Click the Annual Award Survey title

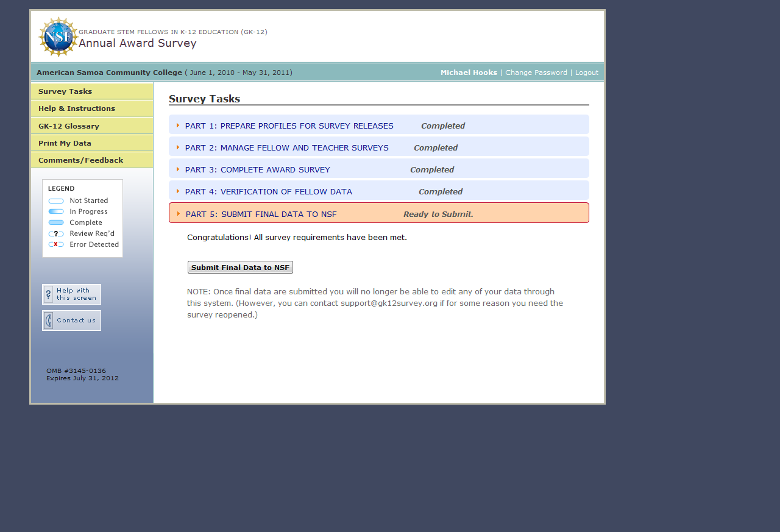coord(138,43)
